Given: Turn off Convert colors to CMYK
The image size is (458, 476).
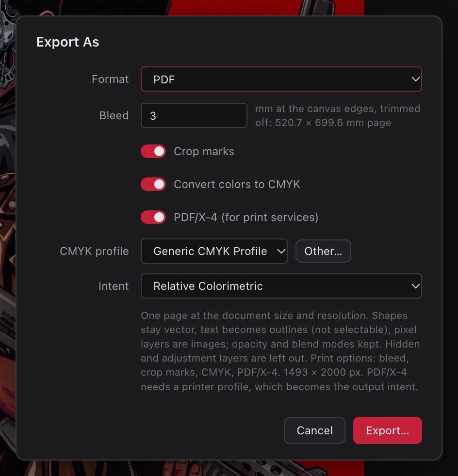Looking at the screenshot, I should tap(153, 184).
